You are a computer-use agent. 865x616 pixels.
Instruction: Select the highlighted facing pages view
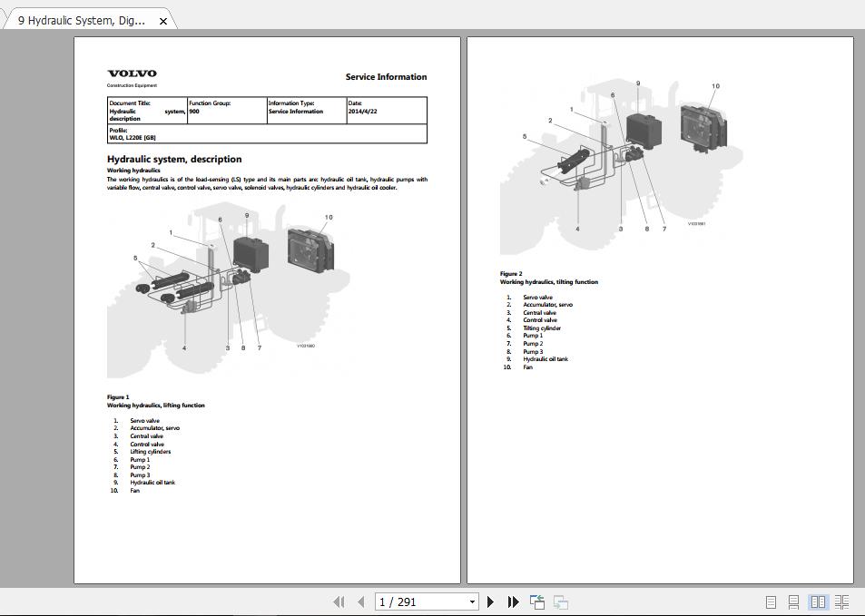[817, 601]
